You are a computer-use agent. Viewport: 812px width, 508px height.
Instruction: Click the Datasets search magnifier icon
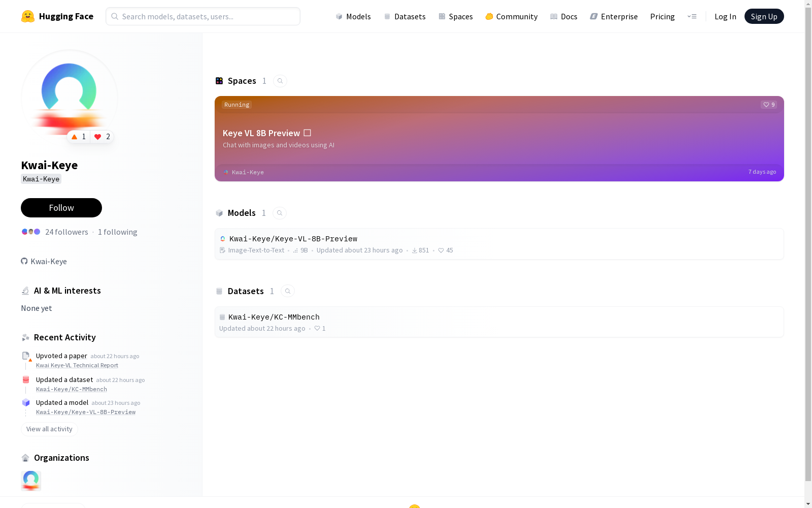pyautogui.click(x=288, y=291)
